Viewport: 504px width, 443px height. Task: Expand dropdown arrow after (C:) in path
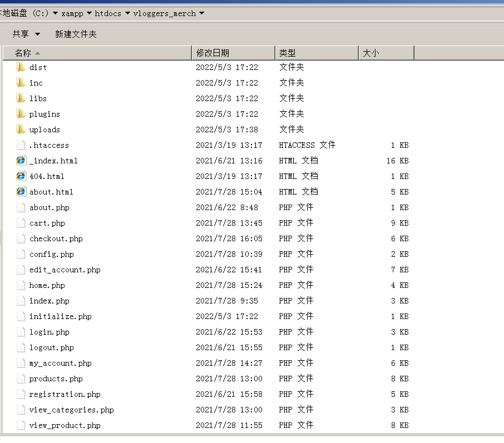(x=55, y=13)
